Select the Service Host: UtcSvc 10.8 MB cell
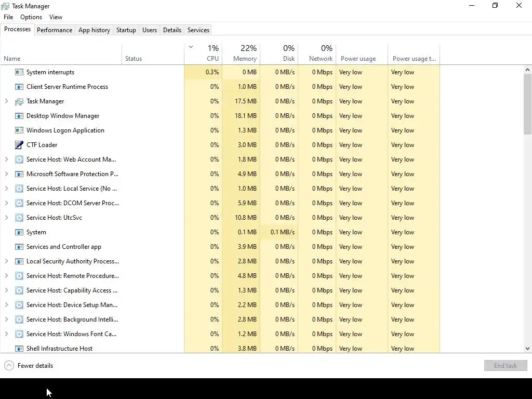Viewport: 532px width, 399px height. [x=241, y=218]
